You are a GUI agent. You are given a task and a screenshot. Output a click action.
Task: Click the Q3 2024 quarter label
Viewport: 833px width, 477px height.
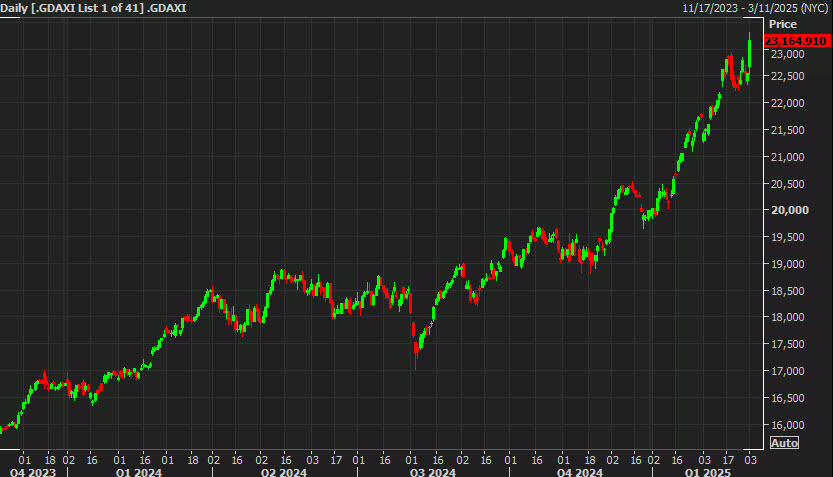(x=432, y=472)
